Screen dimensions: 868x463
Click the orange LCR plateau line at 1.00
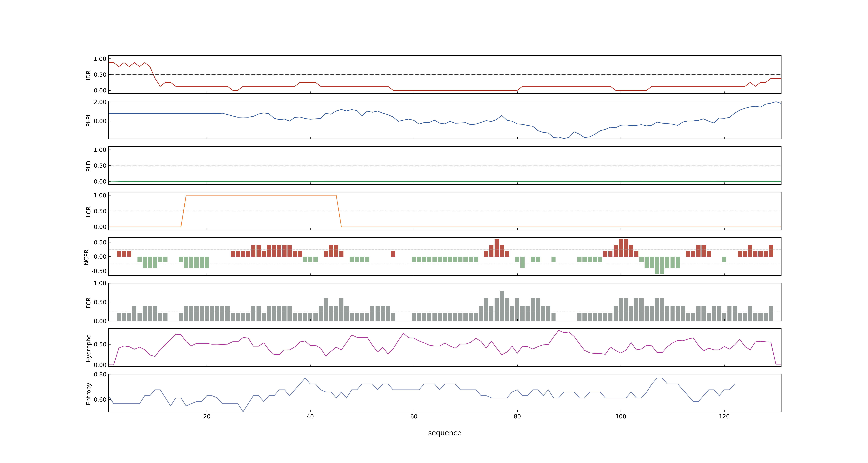coord(261,195)
